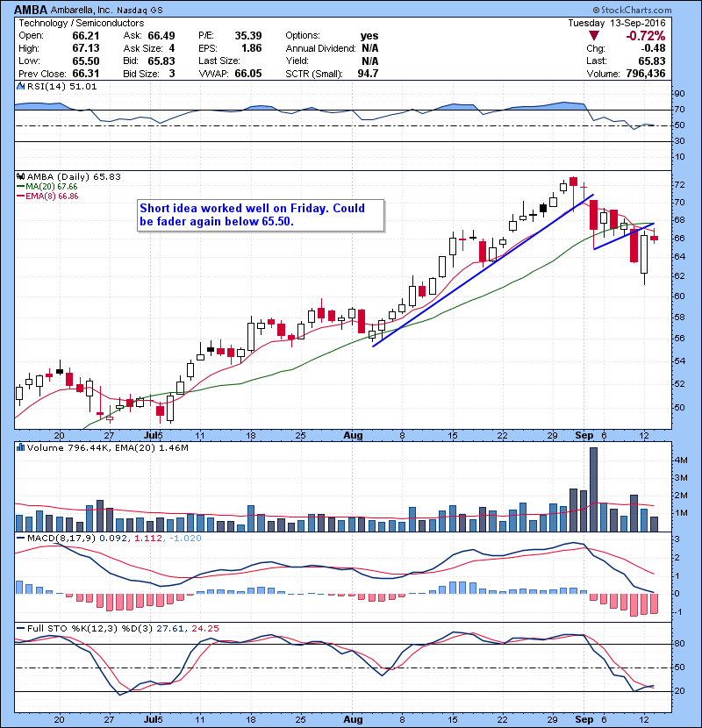This screenshot has width=702, height=728.
Task: Click the Ask Size value 4
Action: pyautogui.click(x=172, y=48)
